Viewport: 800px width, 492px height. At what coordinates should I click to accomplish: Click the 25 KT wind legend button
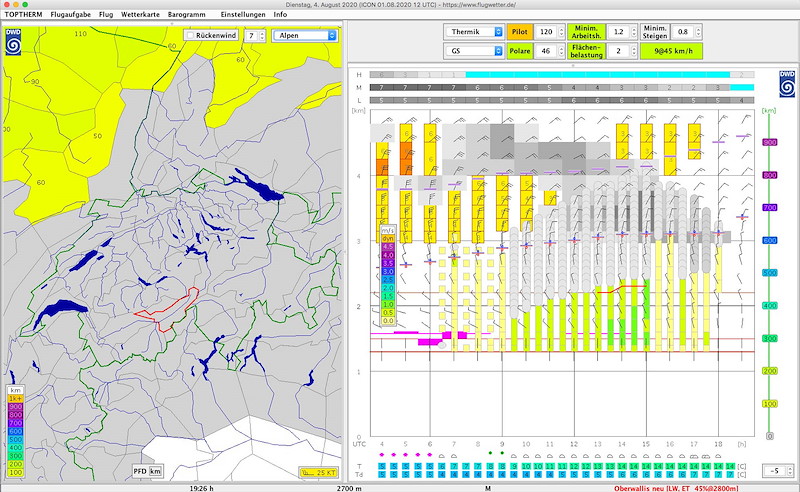[x=319, y=473]
